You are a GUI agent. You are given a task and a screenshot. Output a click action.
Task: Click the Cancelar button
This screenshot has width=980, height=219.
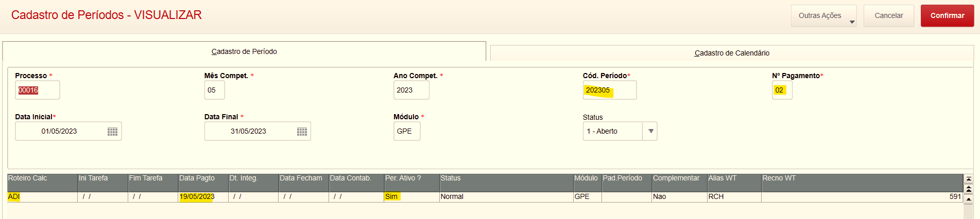click(888, 16)
